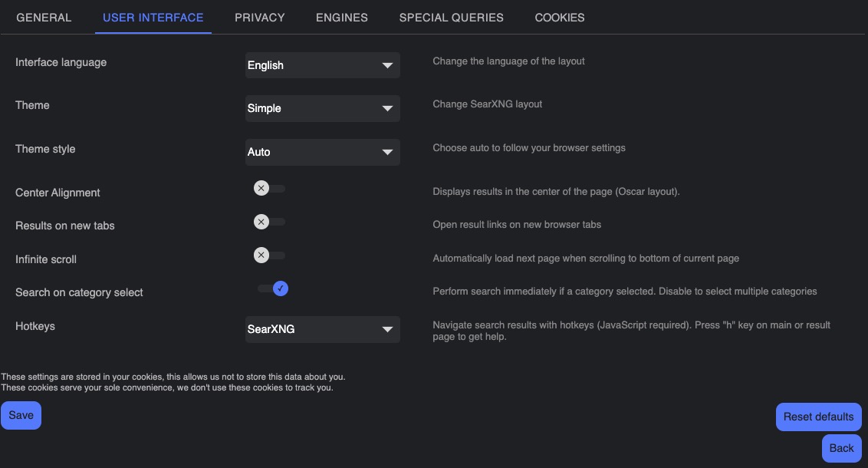Click the Back button
The image size is (868, 468).
click(841, 447)
